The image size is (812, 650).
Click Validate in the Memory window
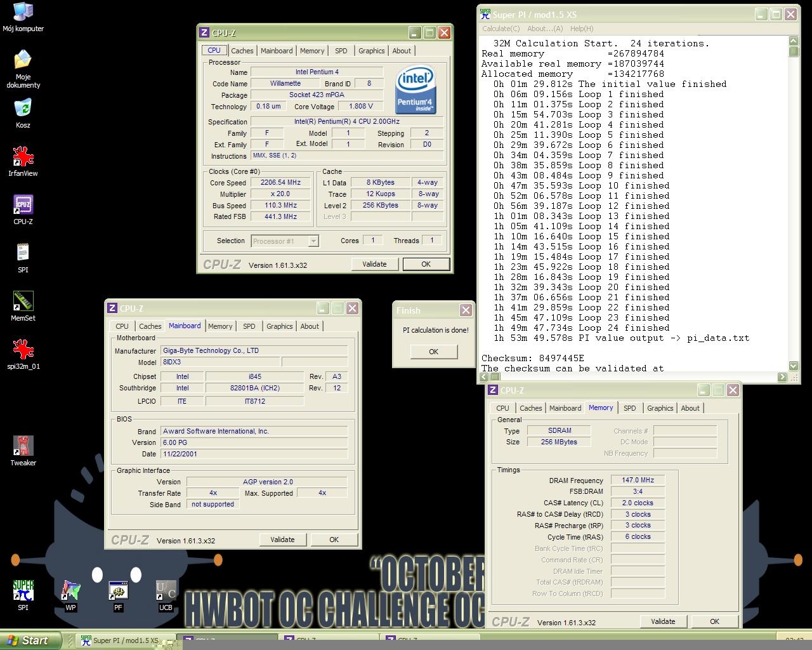pyautogui.click(x=663, y=621)
